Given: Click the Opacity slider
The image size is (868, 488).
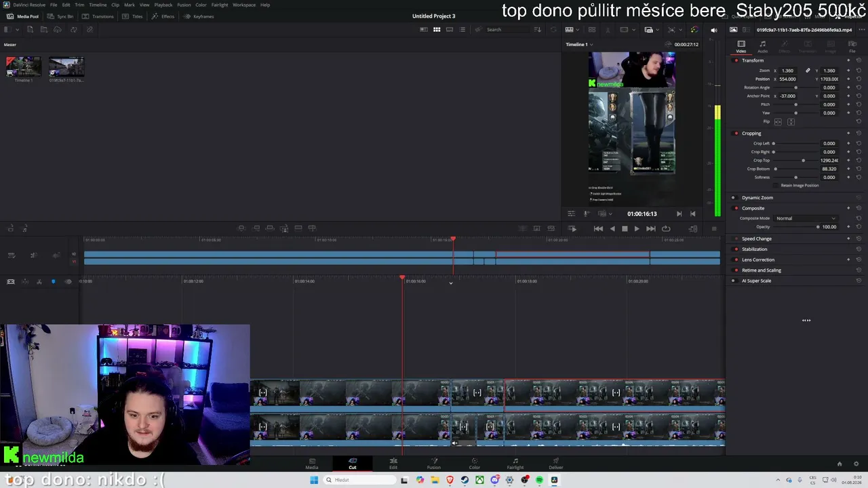Looking at the screenshot, I should point(795,227).
